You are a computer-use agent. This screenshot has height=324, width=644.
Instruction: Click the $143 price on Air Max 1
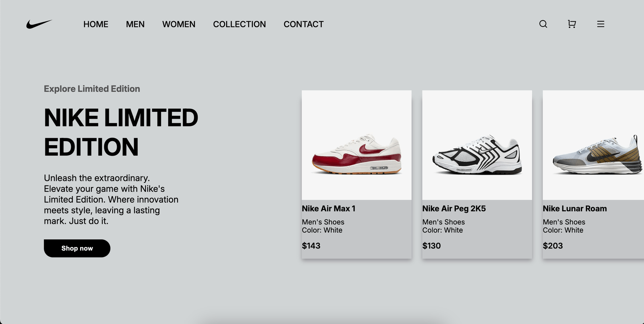311,246
